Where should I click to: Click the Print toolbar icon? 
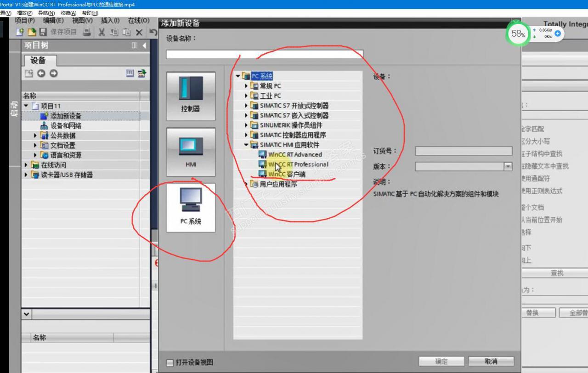point(86,32)
